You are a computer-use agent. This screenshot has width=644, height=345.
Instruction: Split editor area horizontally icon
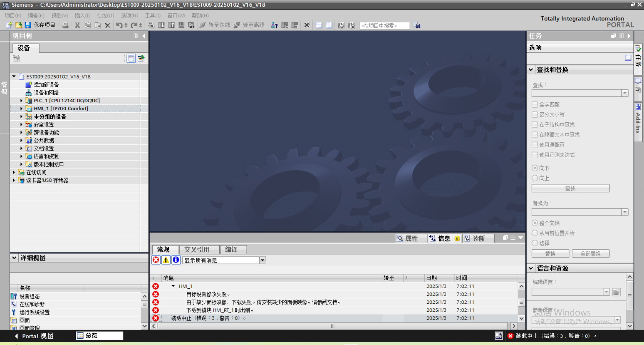pos(319,25)
